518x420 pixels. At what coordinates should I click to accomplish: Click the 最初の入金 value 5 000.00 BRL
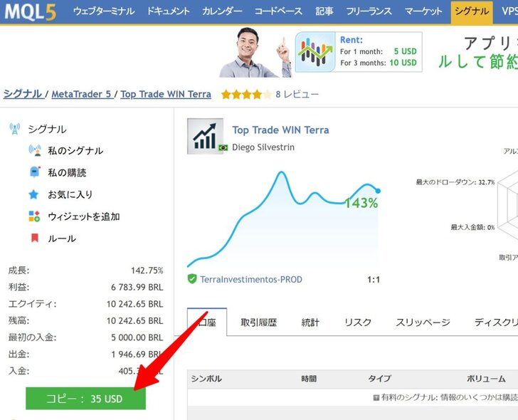tap(137, 337)
